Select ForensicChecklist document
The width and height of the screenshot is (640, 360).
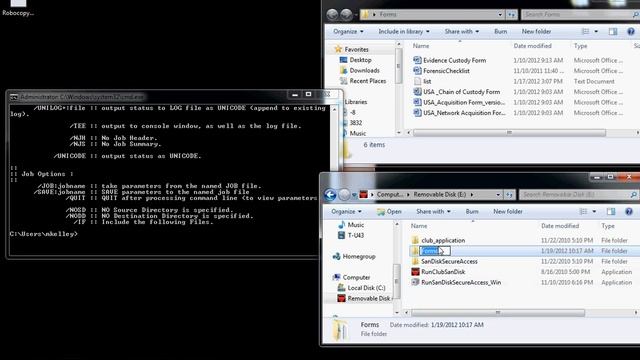[446, 71]
